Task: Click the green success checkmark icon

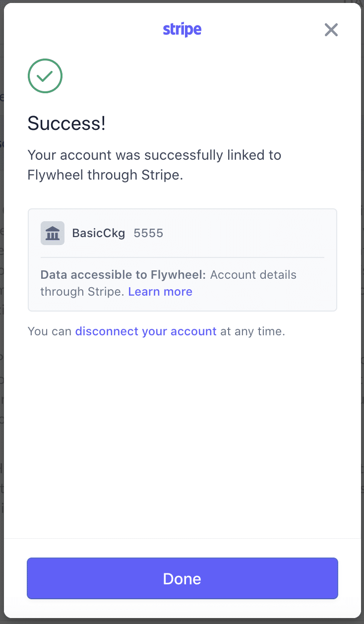Action: 45,76
